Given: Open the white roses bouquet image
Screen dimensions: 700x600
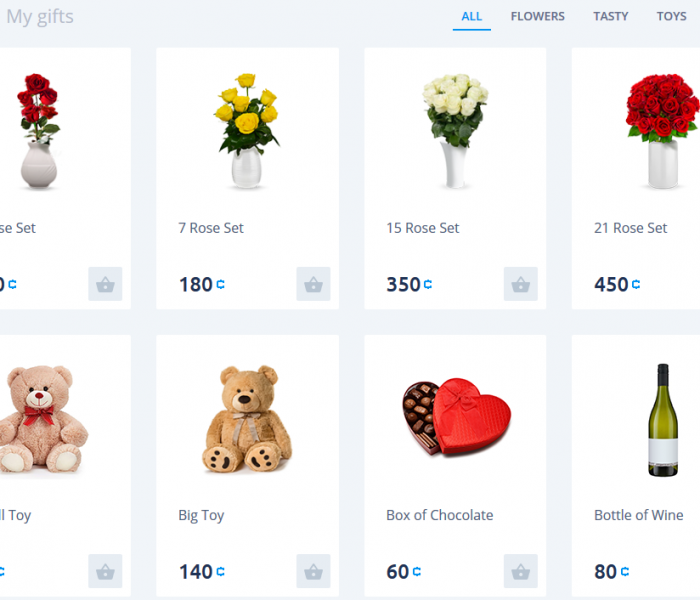Looking at the screenshot, I should [455, 131].
